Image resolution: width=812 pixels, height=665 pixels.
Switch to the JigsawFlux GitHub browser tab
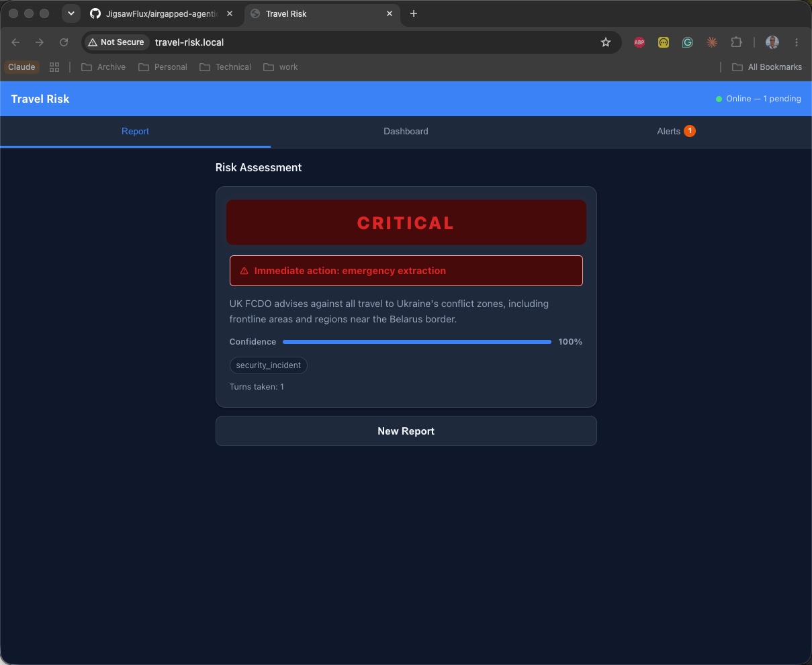click(161, 13)
